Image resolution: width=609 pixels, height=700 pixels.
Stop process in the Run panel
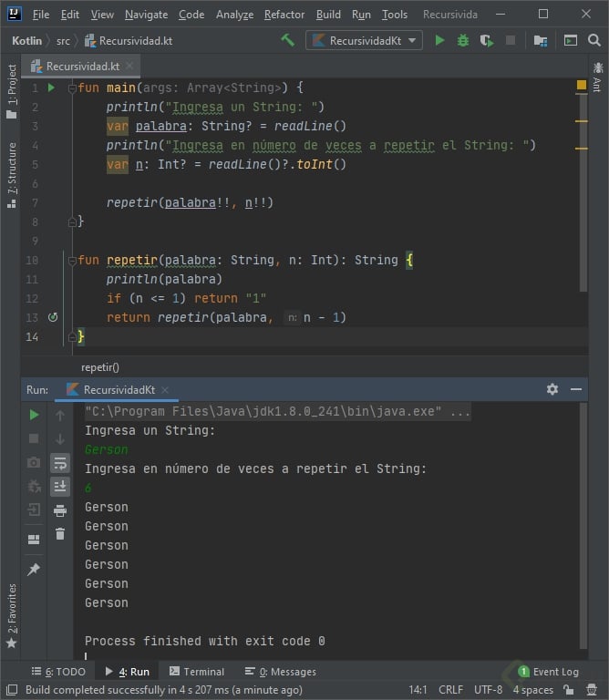[x=34, y=438]
